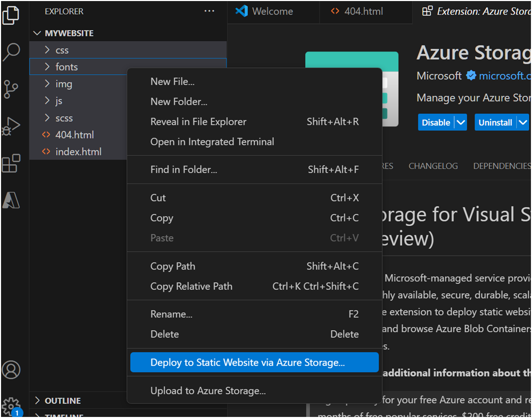Select Upload to Azure Storage...
Viewport: 532px width, 418px height.
pos(254,391)
